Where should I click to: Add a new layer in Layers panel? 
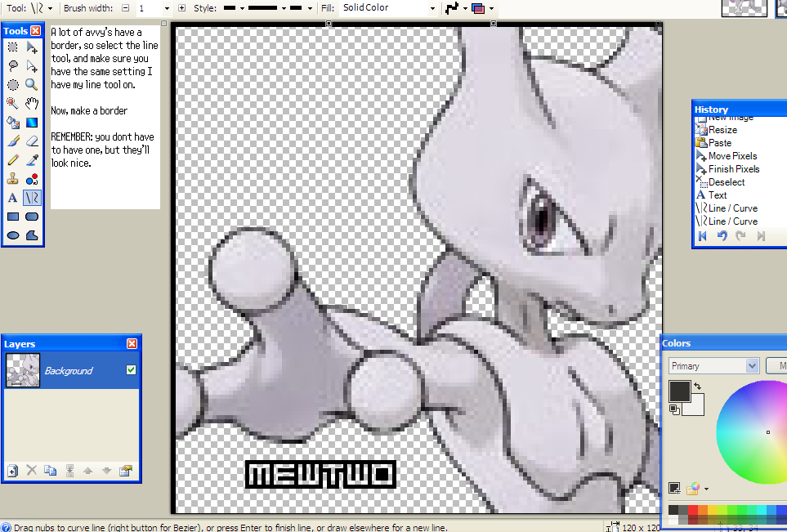coord(12,471)
